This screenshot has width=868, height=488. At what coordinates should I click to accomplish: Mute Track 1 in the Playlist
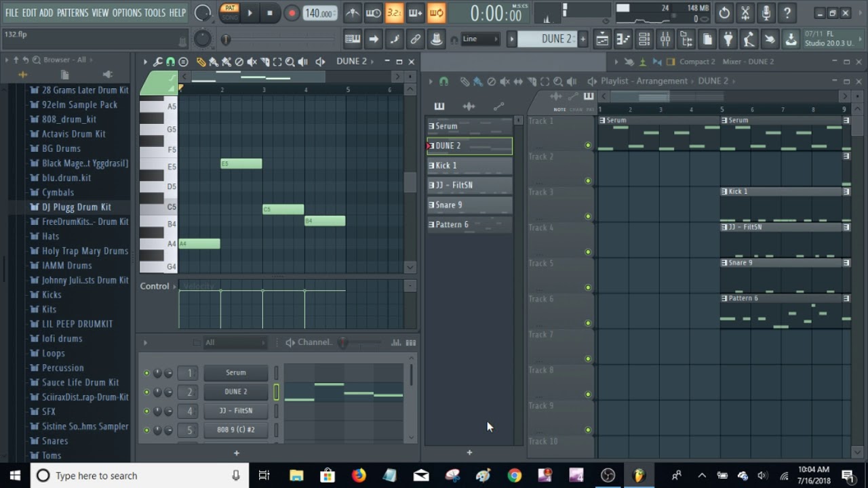[x=588, y=145]
